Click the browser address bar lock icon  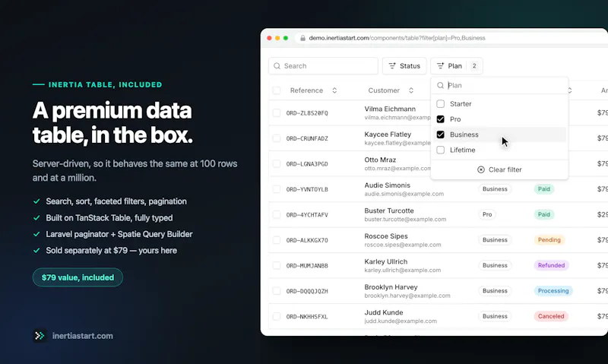tap(302, 38)
